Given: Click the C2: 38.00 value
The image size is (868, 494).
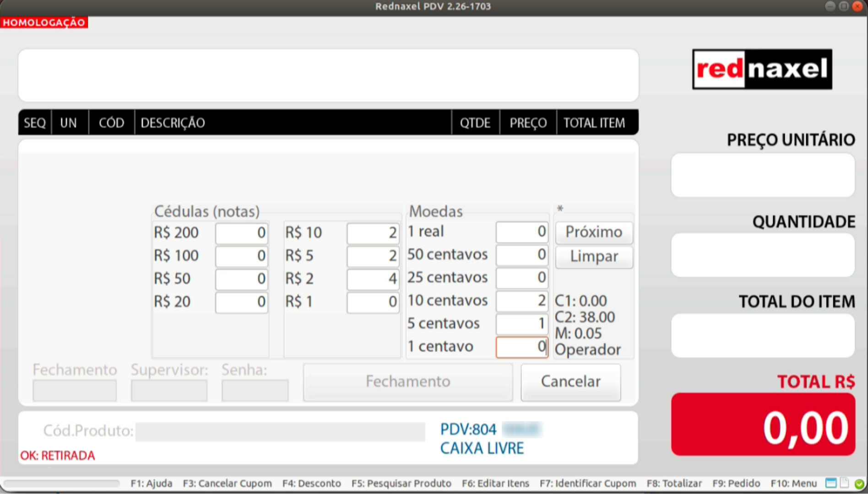Looking at the screenshot, I should (x=585, y=317).
